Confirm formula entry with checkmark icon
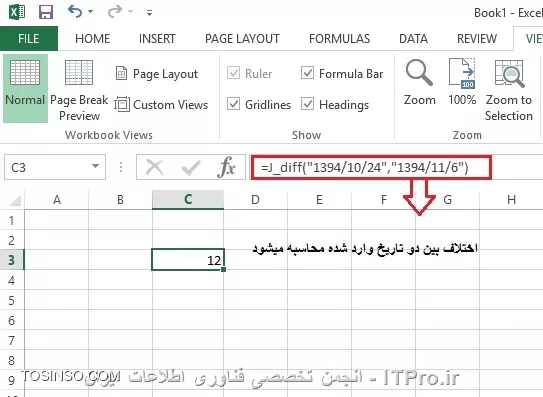This screenshot has height=397, width=543. [x=191, y=168]
